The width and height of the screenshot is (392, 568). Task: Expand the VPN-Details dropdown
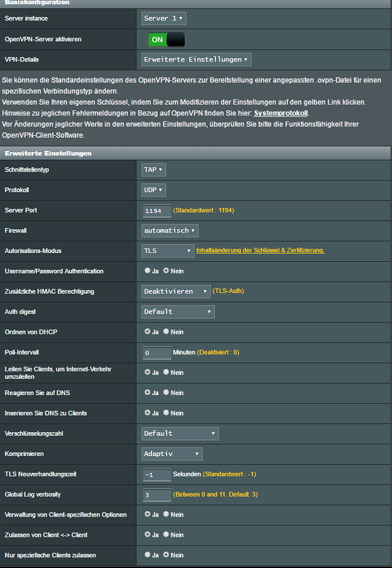pos(197,59)
